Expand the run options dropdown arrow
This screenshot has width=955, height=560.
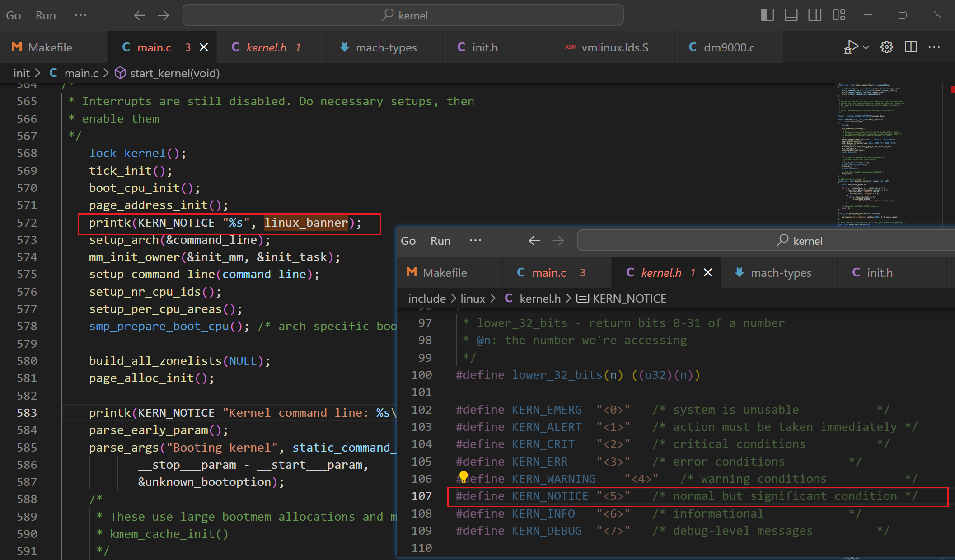tap(866, 47)
